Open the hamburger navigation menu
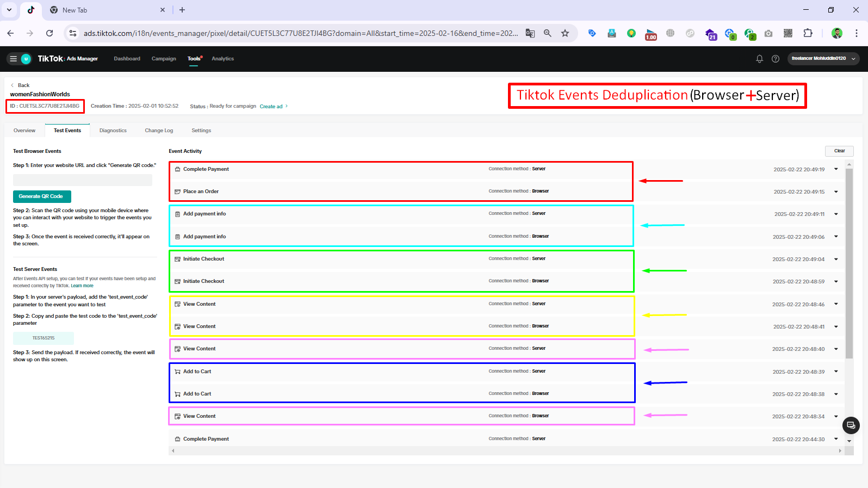Screen dimensions: 868x488 coord(14,59)
